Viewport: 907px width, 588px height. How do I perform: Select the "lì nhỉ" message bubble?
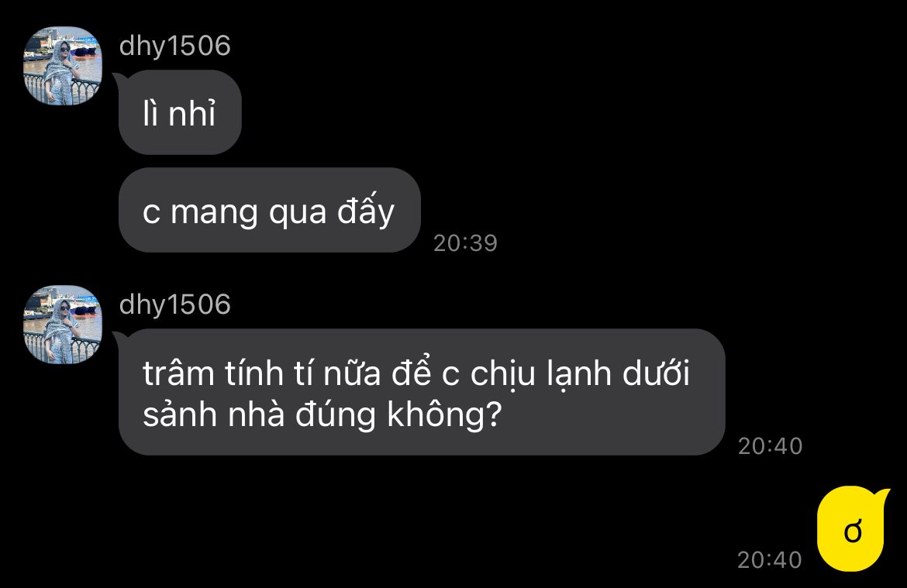pos(179,112)
